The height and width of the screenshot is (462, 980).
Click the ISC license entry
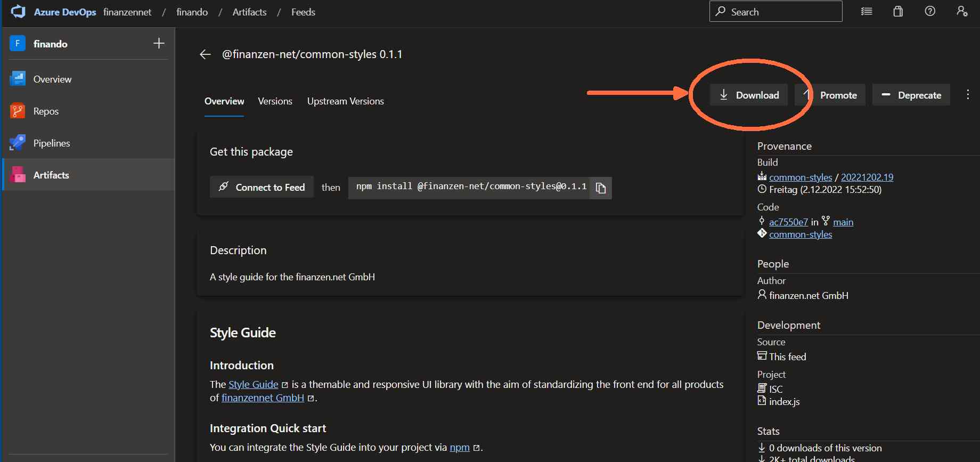[776, 389]
